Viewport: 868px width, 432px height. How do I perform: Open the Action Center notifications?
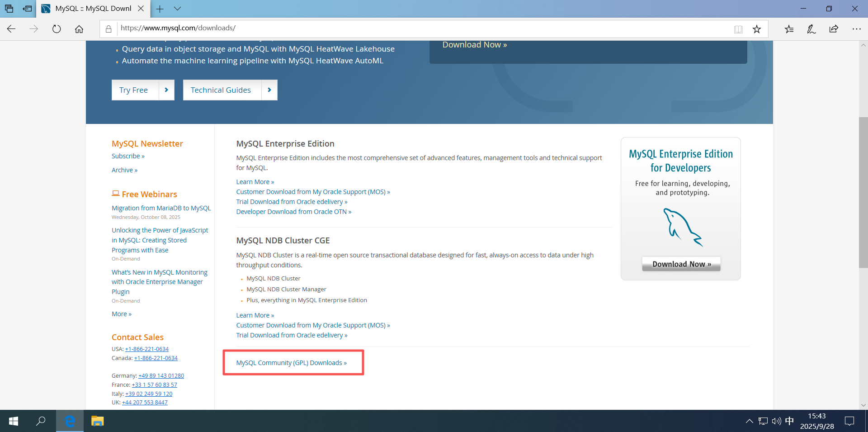(849, 421)
